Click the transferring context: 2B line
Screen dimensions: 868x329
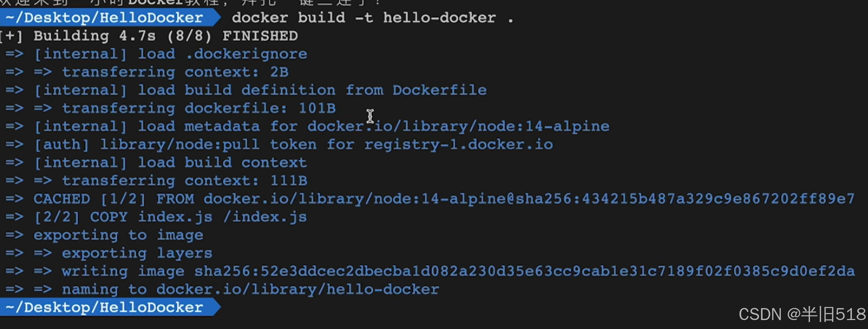tap(147, 72)
